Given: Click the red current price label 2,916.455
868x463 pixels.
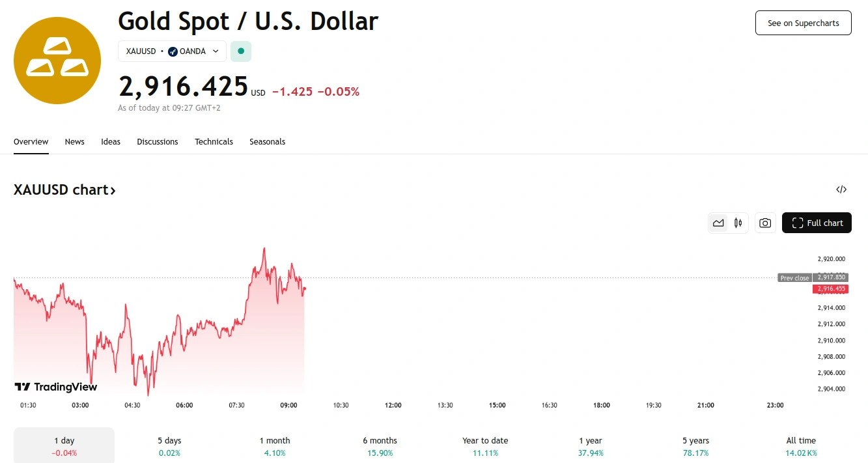Looking at the screenshot, I should click(x=831, y=288).
